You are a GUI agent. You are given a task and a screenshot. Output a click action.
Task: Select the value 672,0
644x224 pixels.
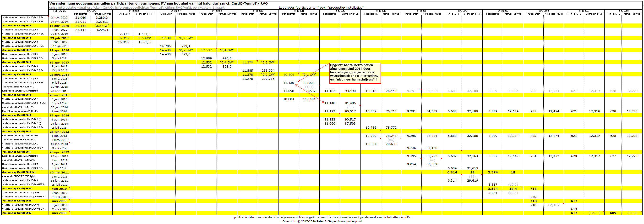[186, 54]
